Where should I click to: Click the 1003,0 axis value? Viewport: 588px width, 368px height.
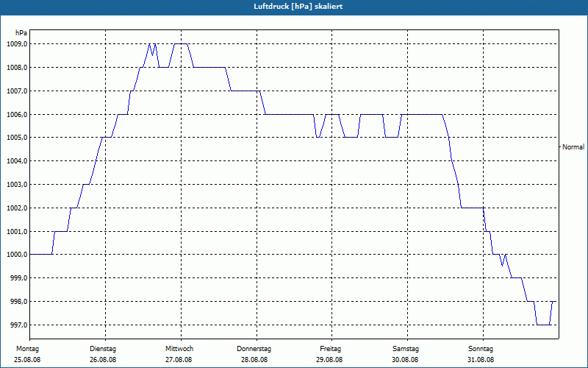pos(17,185)
